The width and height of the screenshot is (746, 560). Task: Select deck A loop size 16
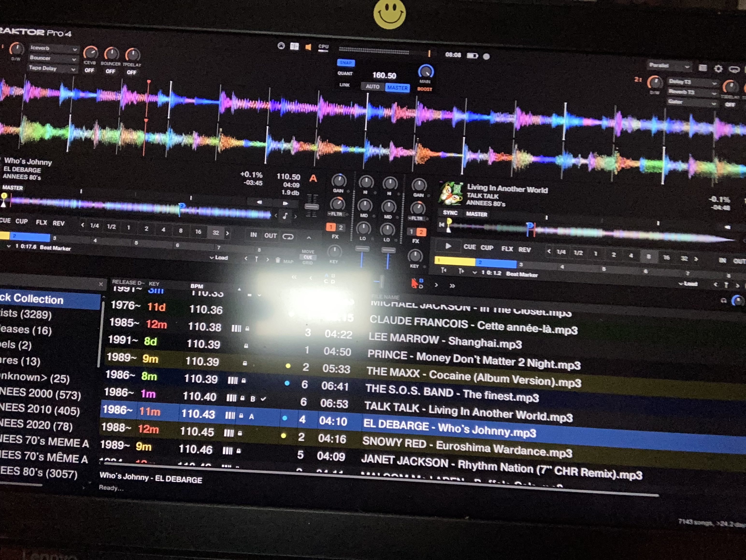tap(198, 232)
